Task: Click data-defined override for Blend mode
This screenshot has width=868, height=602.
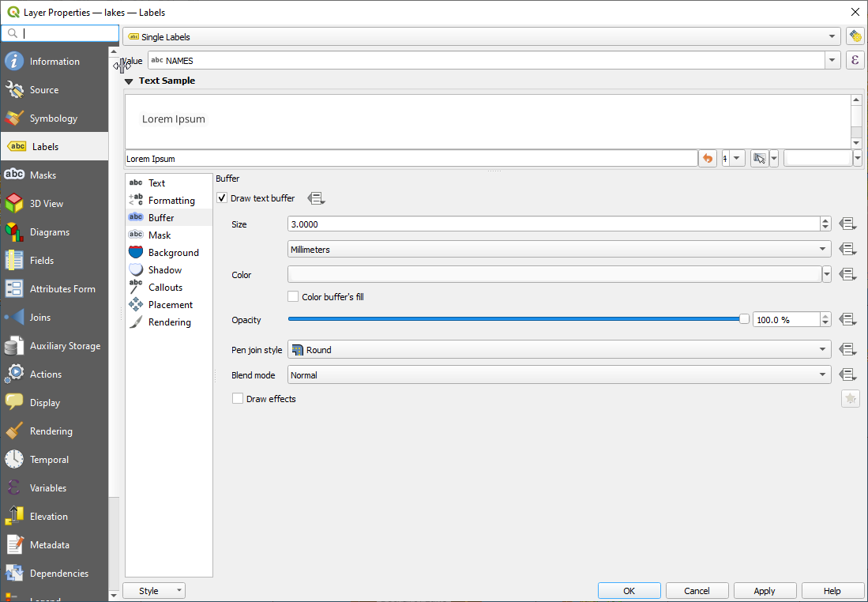Action: (x=848, y=375)
